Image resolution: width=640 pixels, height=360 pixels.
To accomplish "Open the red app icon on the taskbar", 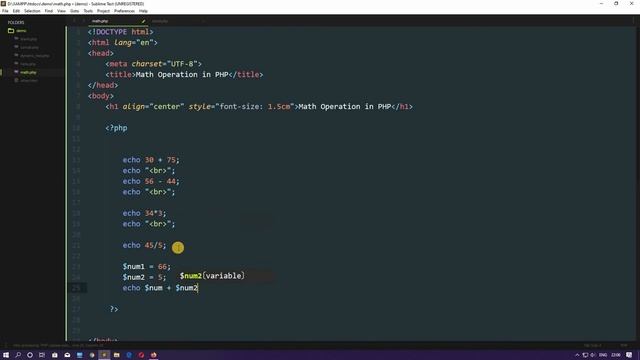I will pyautogui.click(x=141, y=355).
